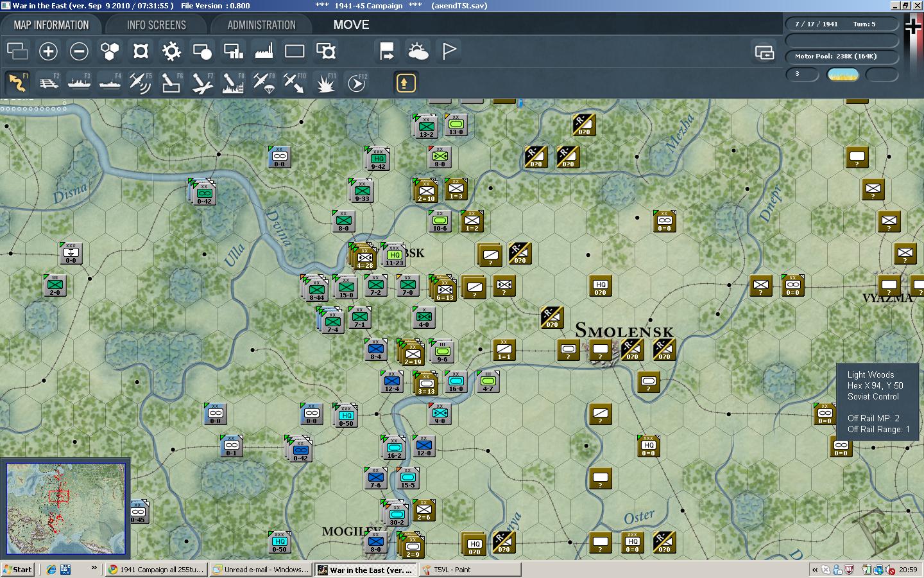
Task: Click the minimap overview thumbnail
Action: click(65, 509)
